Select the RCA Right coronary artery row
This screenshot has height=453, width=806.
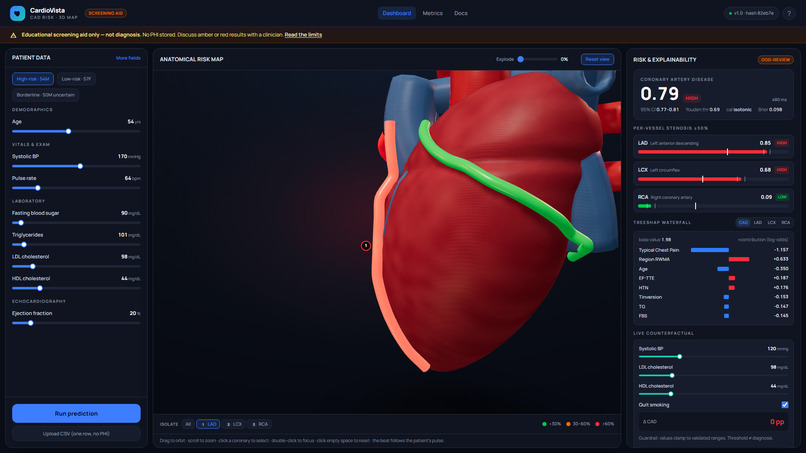[713, 201]
